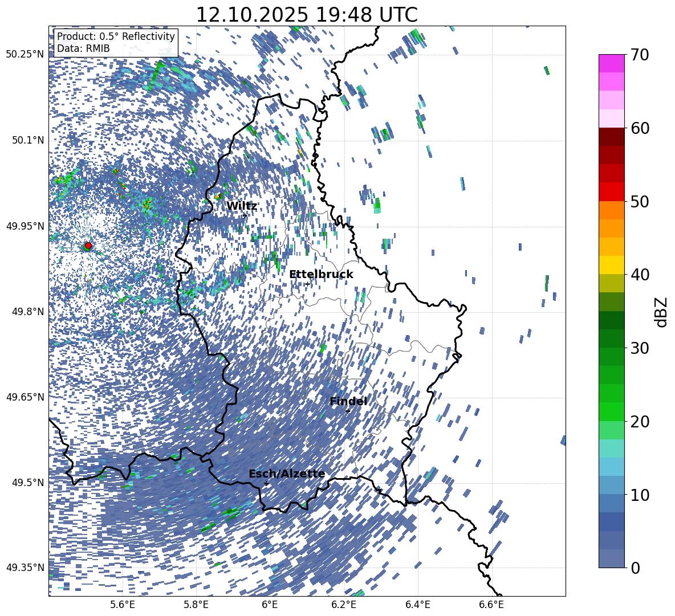Click the 5.6°E longitude tick label
Image resolution: width=675 pixels, height=616 pixels.
click(x=123, y=605)
